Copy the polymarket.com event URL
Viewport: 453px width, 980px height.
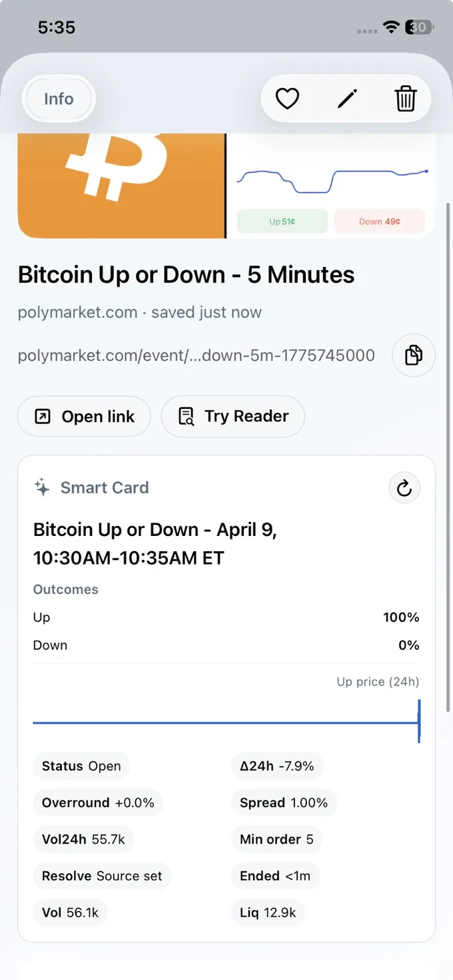(x=413, y=356)
